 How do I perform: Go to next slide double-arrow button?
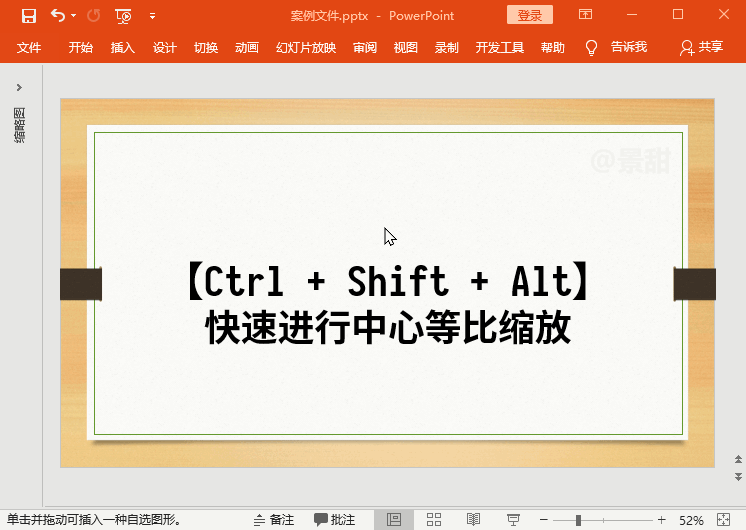coord(738,476)
